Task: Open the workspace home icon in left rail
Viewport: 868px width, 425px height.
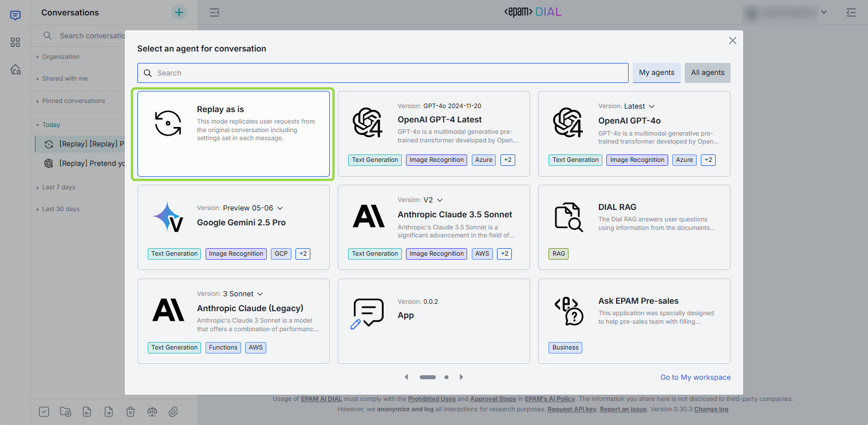Action: pyautogui.click(x=15, y=69)
